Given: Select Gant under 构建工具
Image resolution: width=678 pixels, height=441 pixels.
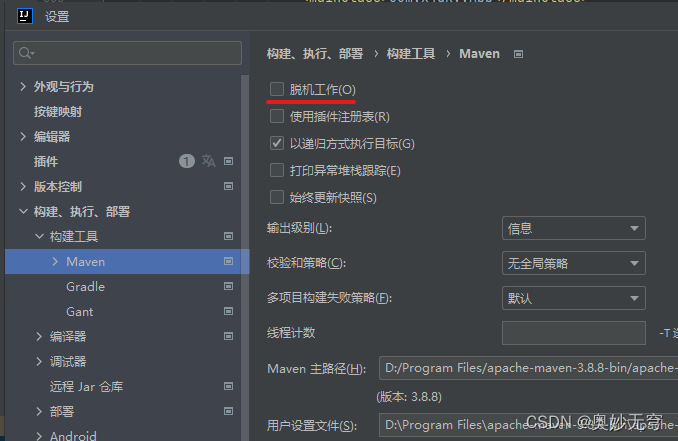Looking at the screenshot, I should tap(80, 312).
